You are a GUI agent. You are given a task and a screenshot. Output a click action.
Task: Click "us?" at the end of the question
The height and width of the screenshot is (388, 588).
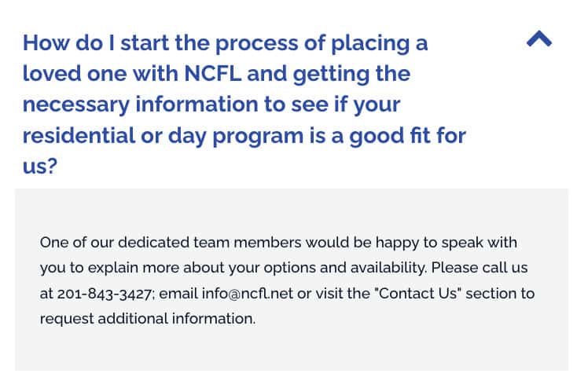40,166
